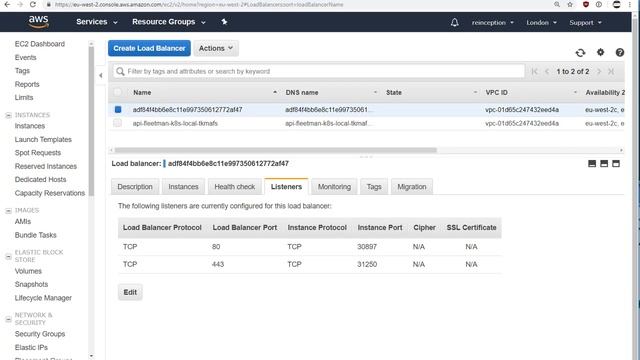
Task: Click the pin shortcut icon in navbar
Action: (224, 22)
